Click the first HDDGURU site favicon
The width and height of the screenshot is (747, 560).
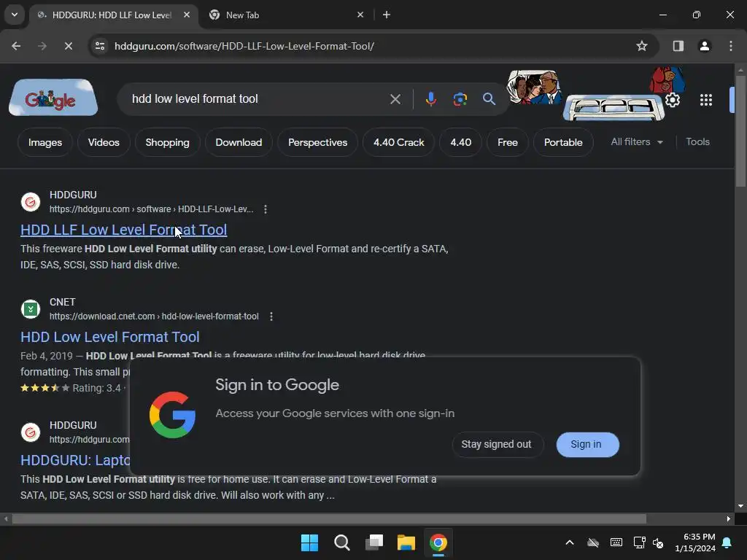31,202
